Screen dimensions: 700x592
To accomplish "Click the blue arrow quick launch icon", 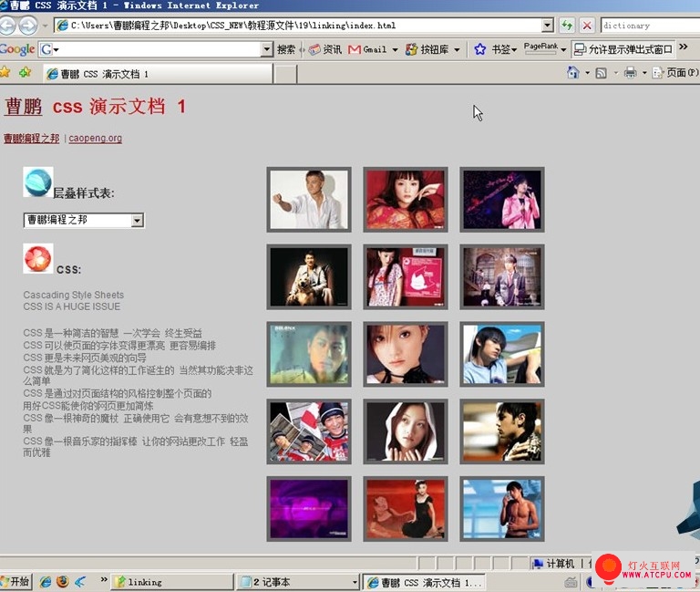I will (80, 582).
